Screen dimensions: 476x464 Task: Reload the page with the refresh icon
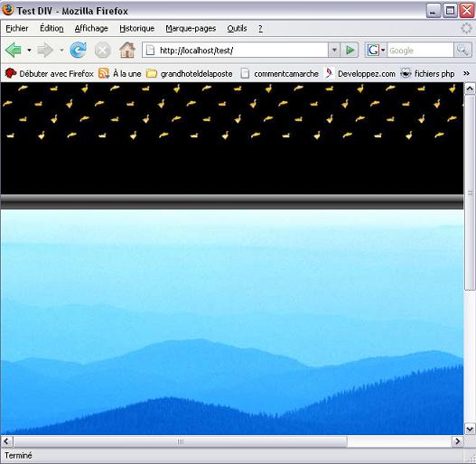pos(78,50)
